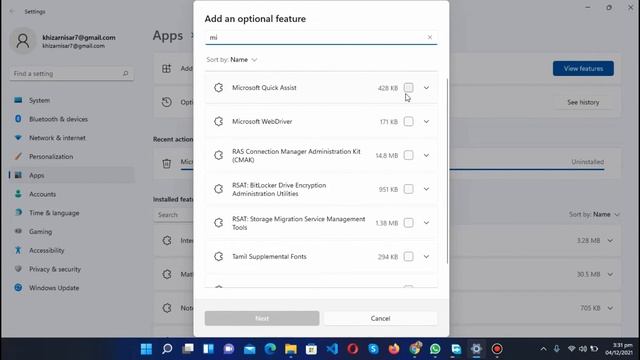Click the Microsoft WebDriver feature icon

pos(219,122)
